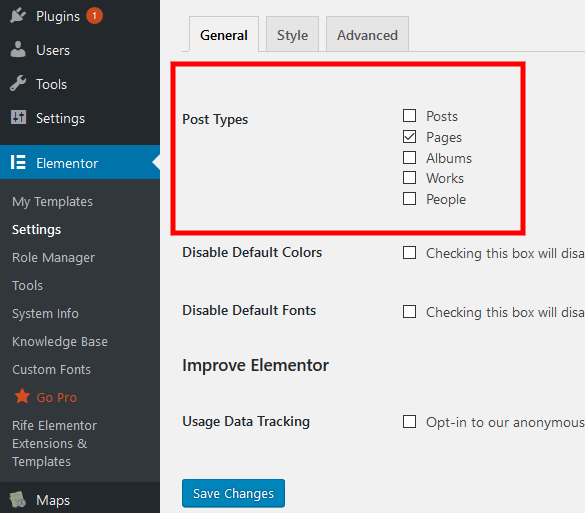The width and height of the screenshot is (585, 513).
Task: Click the Maps icon in sidebar
Action: point(18,499)
